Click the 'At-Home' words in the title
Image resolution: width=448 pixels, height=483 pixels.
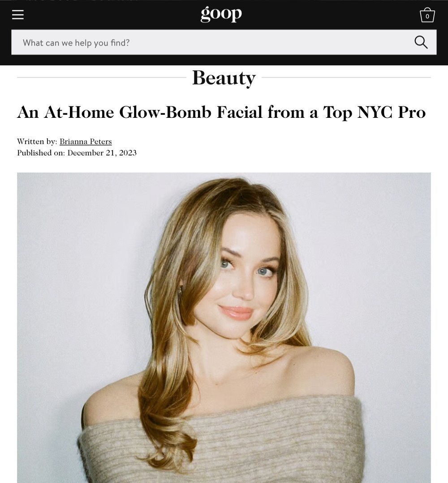coord(79,112)
